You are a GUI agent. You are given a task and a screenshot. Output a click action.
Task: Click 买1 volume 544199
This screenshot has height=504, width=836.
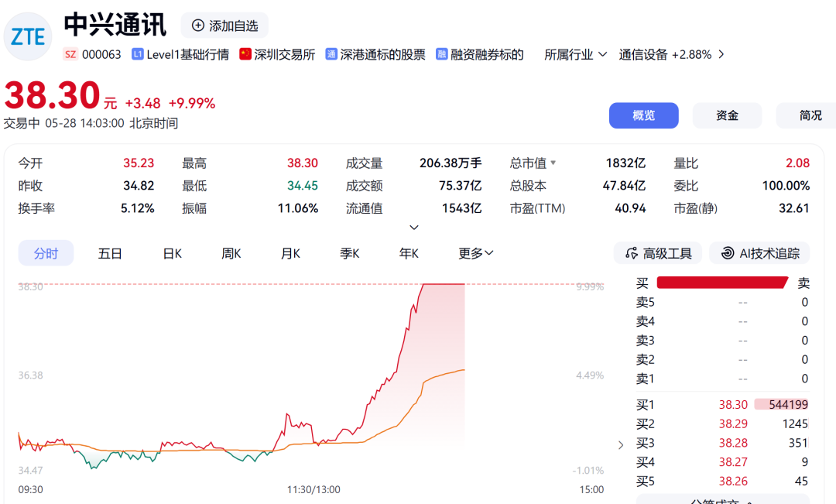pyautogui.click(x=788, y=405)
